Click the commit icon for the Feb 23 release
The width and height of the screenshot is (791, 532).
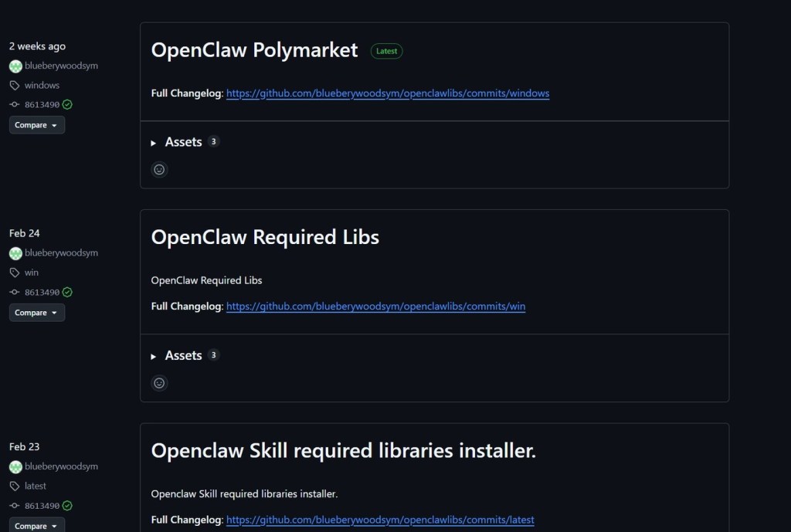15,506
